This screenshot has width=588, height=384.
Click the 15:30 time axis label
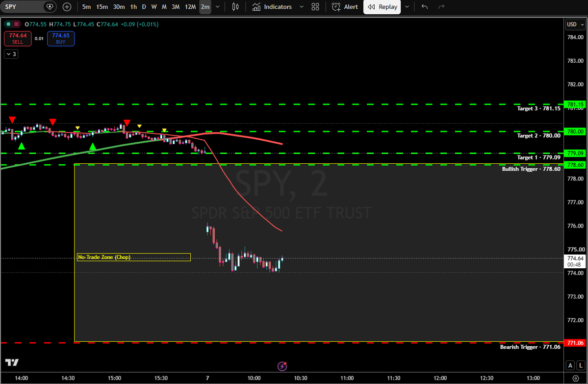[161, 378]
